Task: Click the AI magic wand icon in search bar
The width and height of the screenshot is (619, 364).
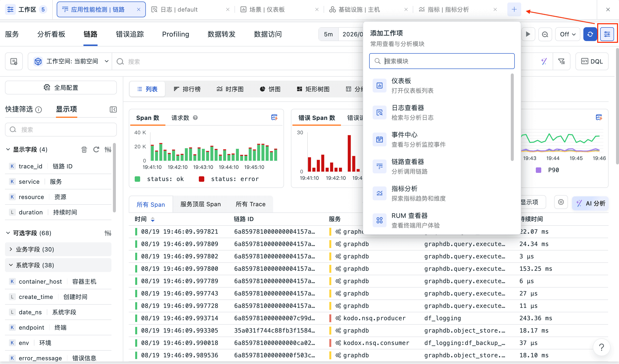Action: [544, 61]
